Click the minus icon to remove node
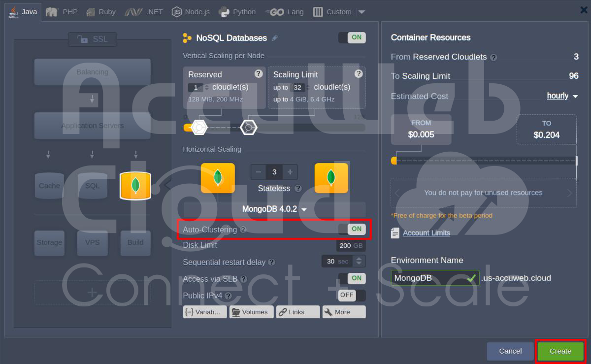591x364 pixels. [259, 172]
